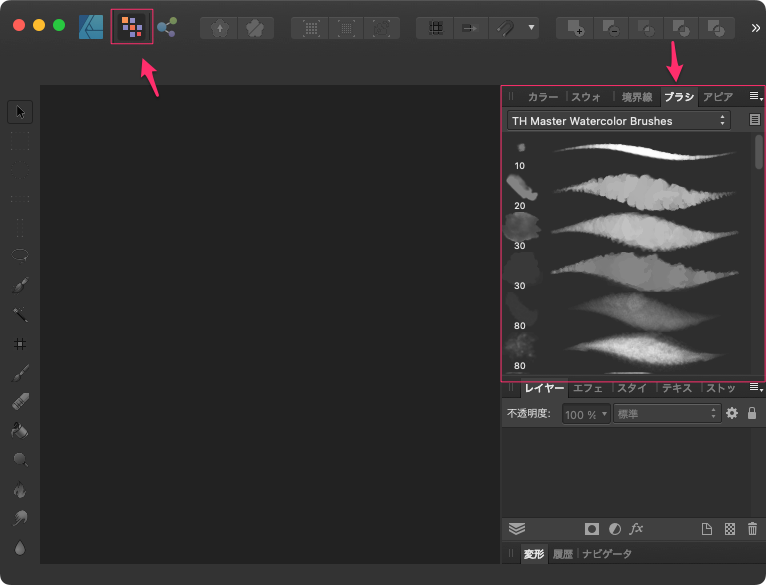Image resolution: width=766 pixels, height=585 pixels.
Task: Click the mask layer icon
Action: [592, 529]
